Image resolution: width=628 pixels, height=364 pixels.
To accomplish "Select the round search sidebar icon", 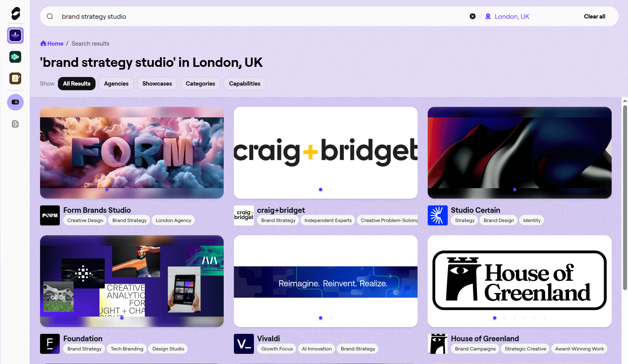I will pyautogui.click(x=15, y=102).
